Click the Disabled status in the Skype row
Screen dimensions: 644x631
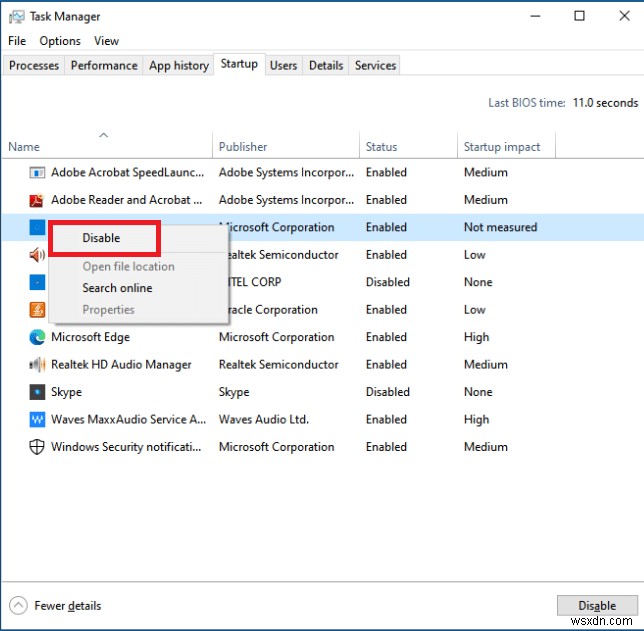[387, 392]
